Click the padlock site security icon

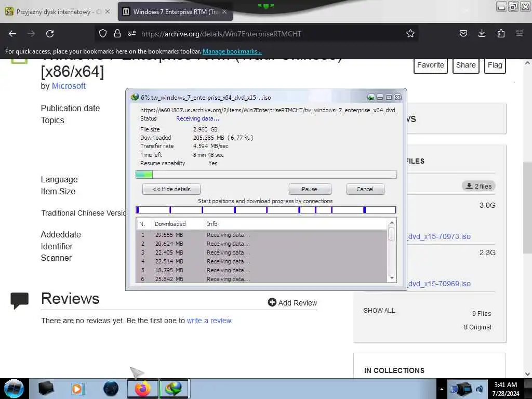click(x=117, y=33)
